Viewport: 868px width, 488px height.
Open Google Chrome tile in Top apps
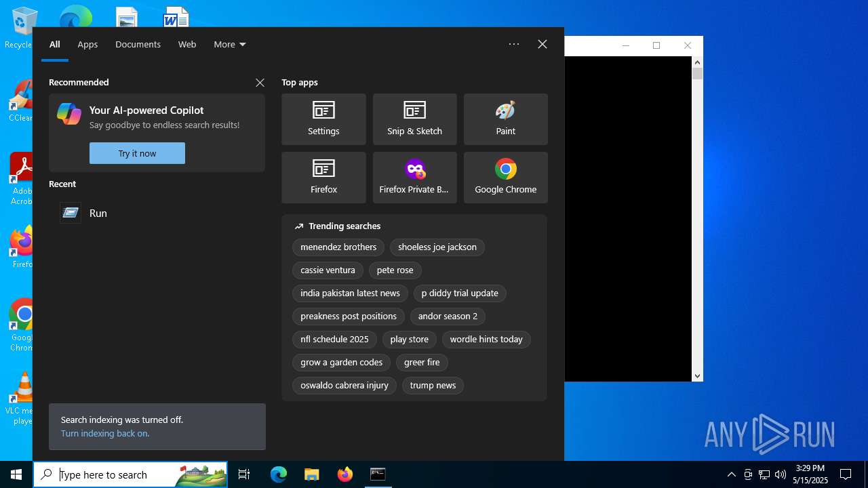pyautogui.click(x=505, y=178)
